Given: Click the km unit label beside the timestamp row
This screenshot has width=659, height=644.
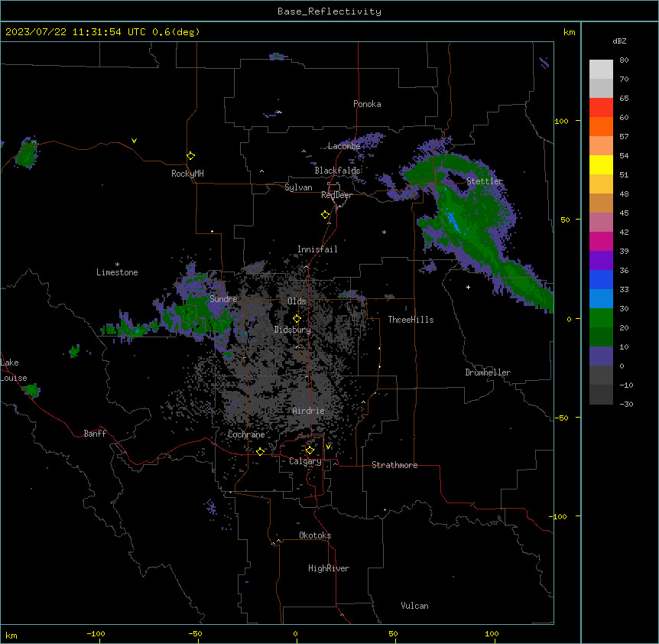Looking at the screenshot, I should [x=569, y=32].
